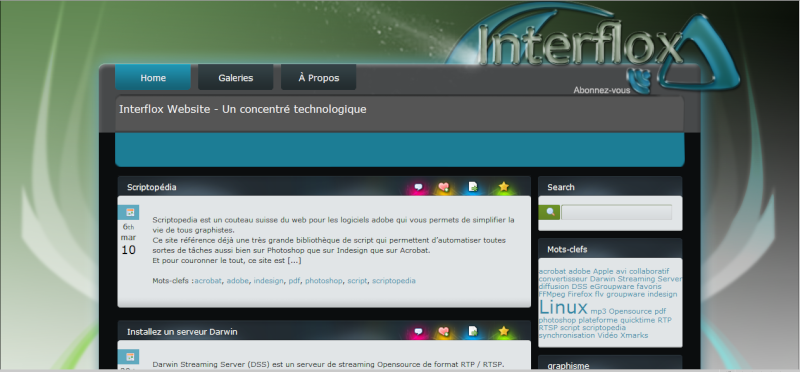Image resolution: width=800 pixels, height=372 pixels.
Task: Go to the À Propos tab
Action: (x=318, y=78)
